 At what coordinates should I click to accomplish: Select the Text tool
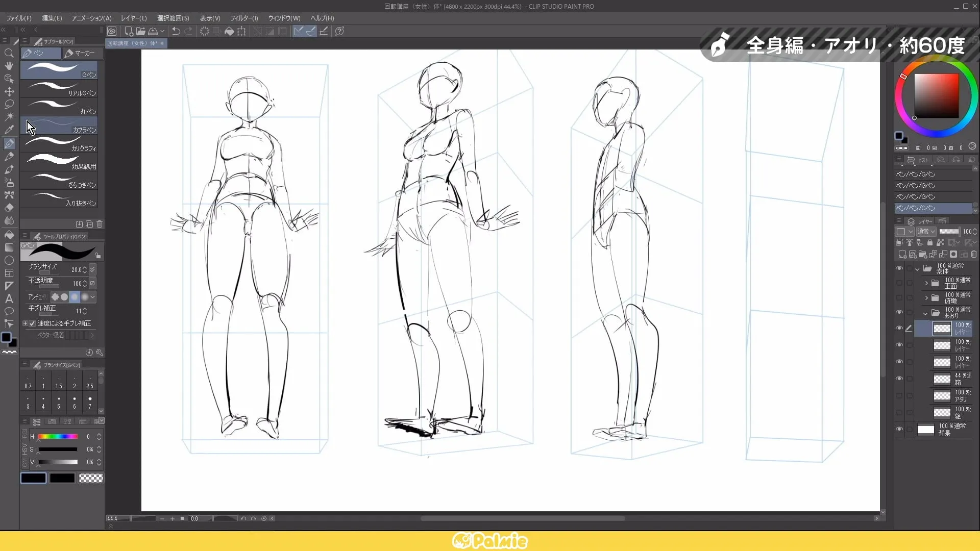9,298
